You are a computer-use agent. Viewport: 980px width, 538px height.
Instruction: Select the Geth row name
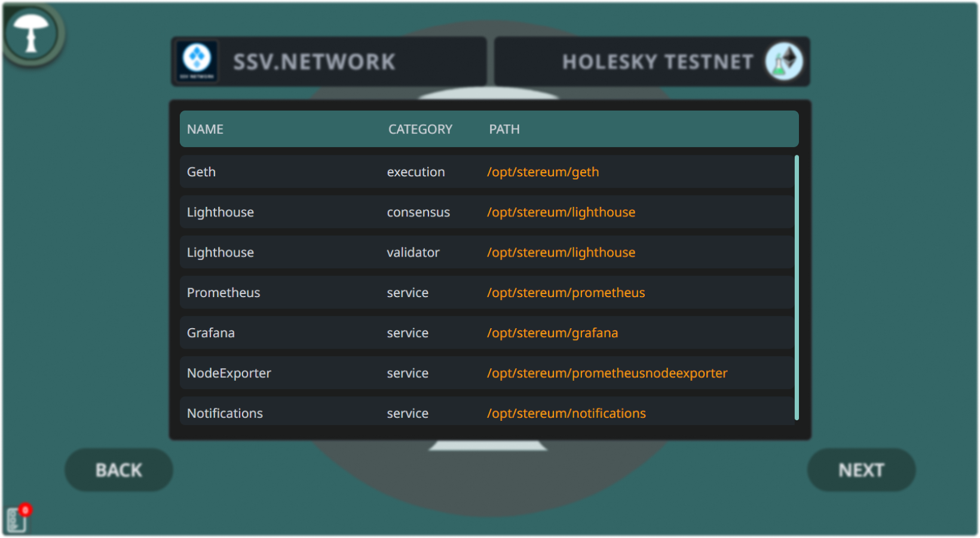[x=201, y=172]
